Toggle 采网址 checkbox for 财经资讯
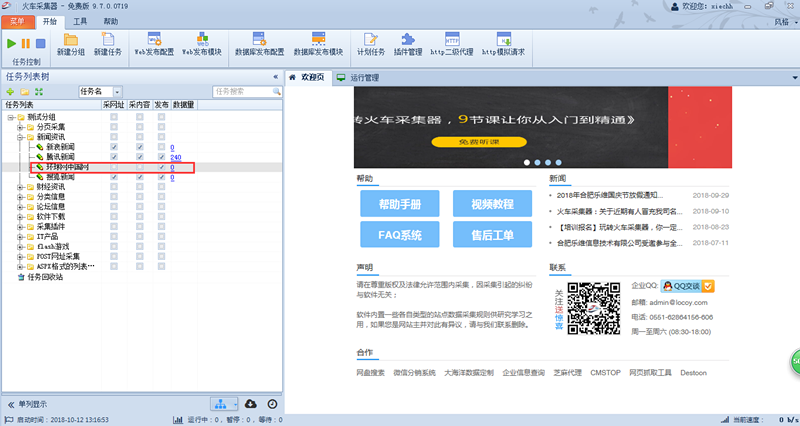The height and width of the screenshot is (426, 800). (x=114, y=187)
